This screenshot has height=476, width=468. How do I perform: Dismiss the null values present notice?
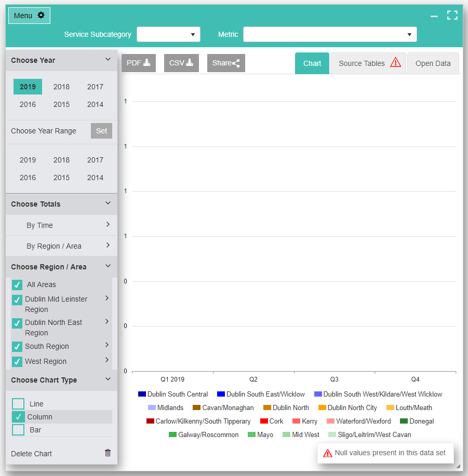coord(386,453)
